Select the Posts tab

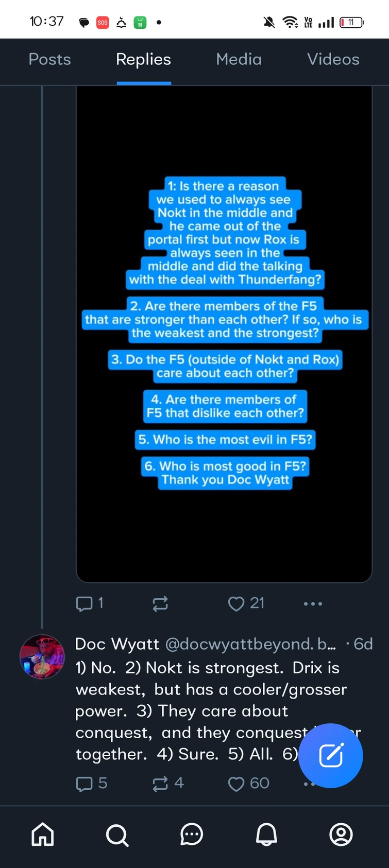click(x=49, y=59)
